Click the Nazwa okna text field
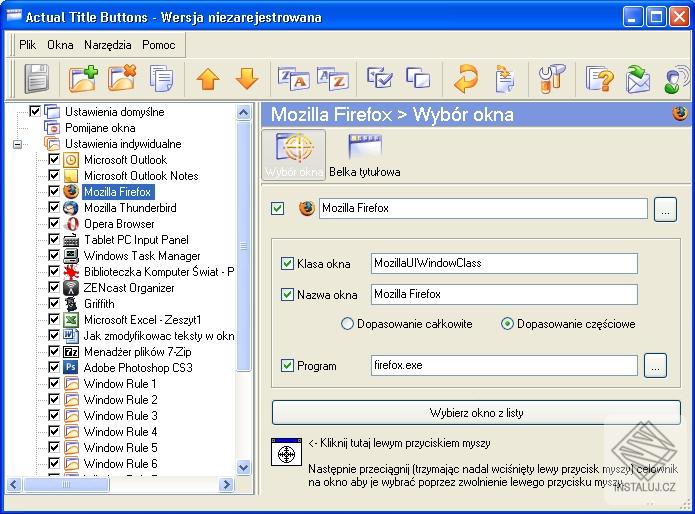 point(503,294)
